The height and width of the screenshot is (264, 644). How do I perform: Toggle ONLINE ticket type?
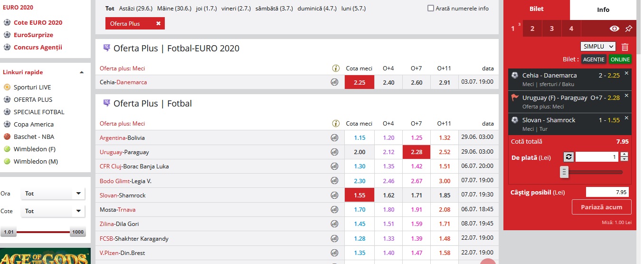click(x=620, y=59)
